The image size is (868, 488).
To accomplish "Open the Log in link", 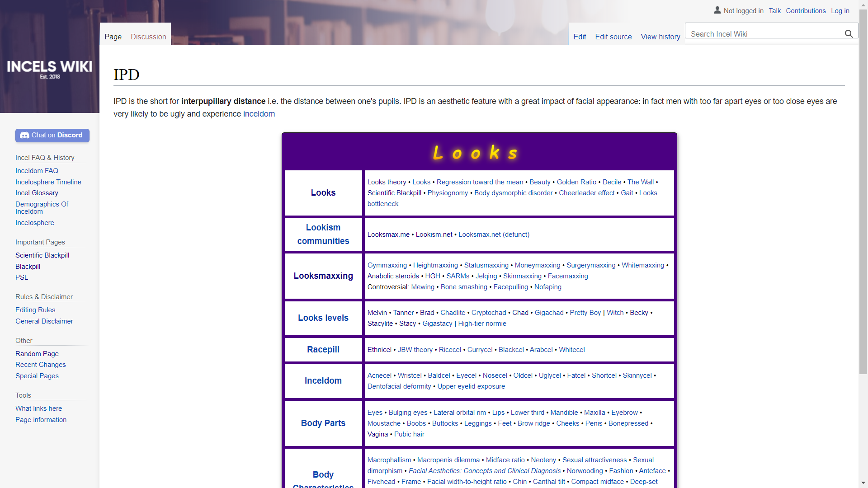I will (x=840, y=10).
